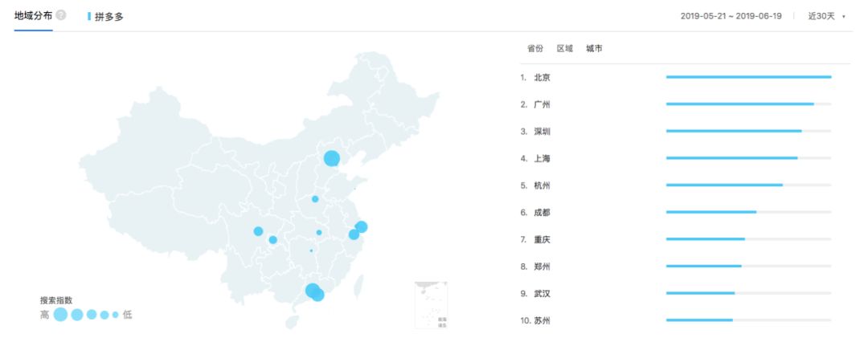
Task: Select the Wuhan bubble on the map
Action: coord(319,232)
